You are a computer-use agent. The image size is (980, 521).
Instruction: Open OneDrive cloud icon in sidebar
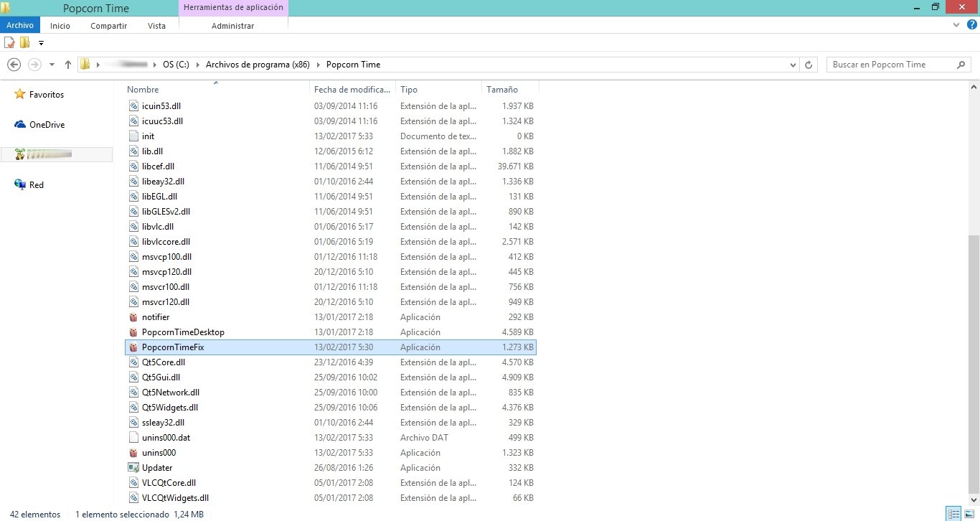(x=20, y=125)
